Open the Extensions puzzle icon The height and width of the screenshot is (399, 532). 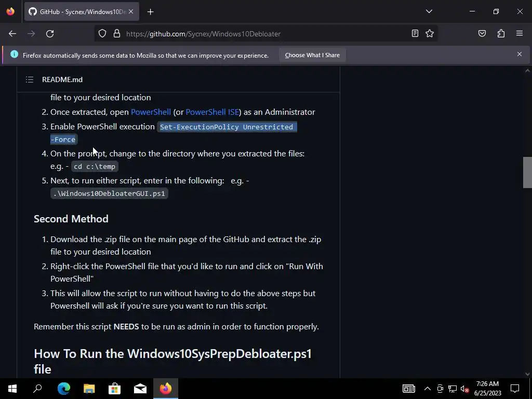tap(501, 33)
